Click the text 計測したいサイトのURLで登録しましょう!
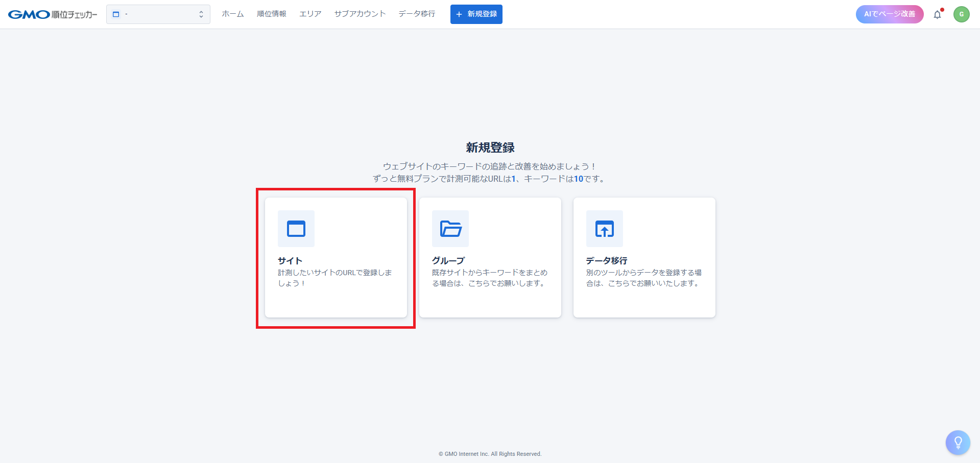 335,278
